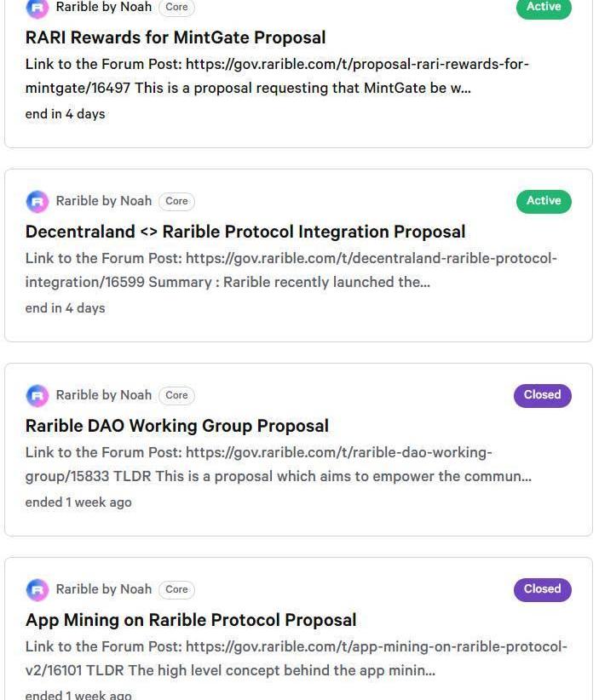Open the Decentraland <> Rarible Protocol Integration Proposal title
This screenshot has height=700, width=599.
coord(245,232)
